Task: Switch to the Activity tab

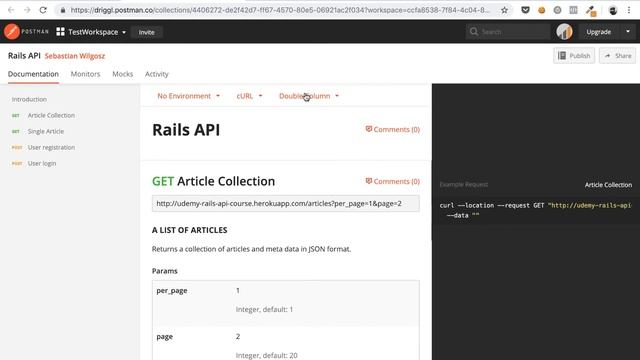Action: tap(157, 74)
